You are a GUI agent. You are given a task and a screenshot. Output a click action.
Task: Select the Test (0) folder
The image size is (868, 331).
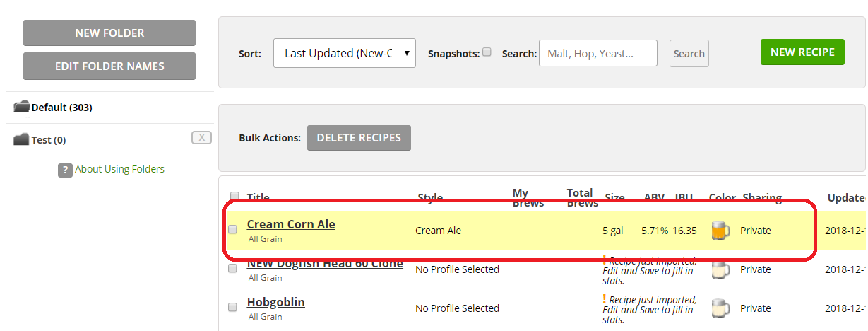(x=49, y=140)
